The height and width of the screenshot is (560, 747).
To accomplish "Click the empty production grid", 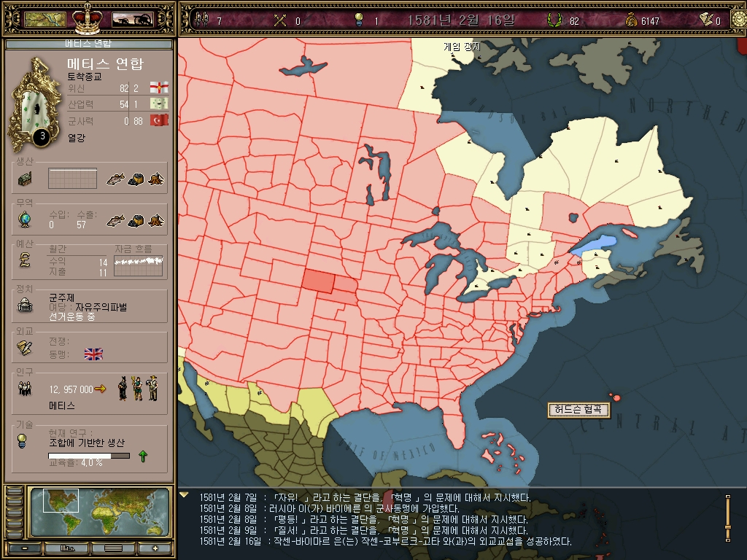I will (x=72, y=179).
